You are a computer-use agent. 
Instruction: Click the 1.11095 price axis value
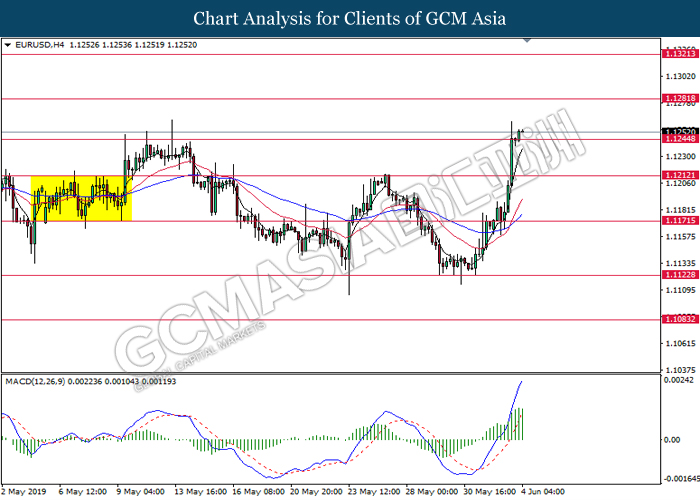click(680, 290)
